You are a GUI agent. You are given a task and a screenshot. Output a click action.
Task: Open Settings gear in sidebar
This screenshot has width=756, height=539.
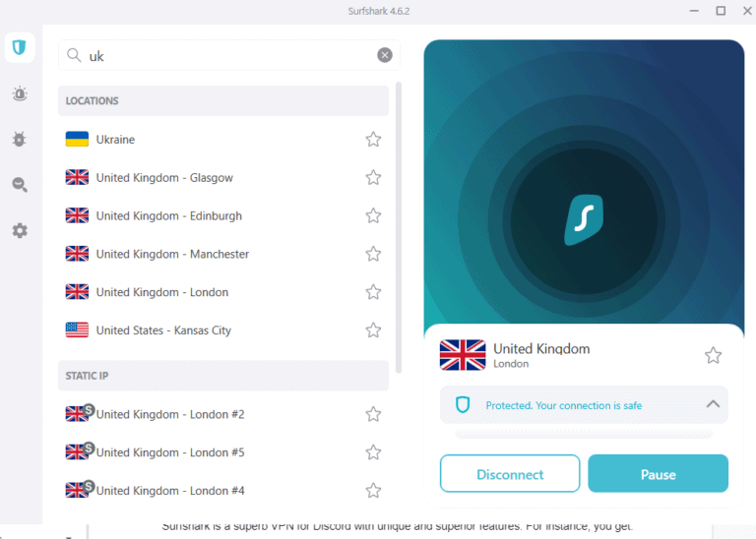19,230
